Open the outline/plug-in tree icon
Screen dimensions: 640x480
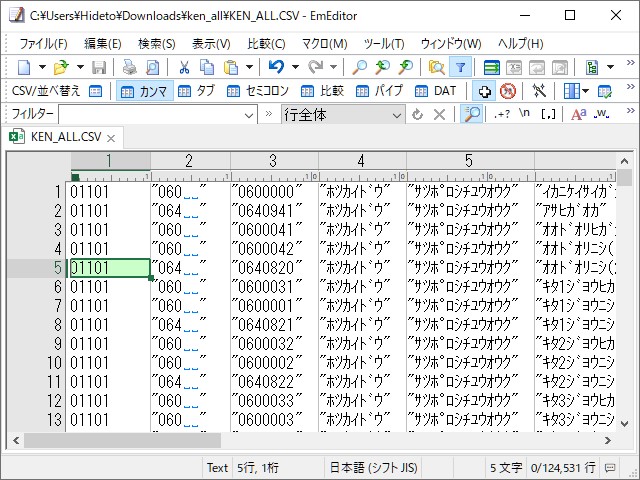(x=592, y=67)
